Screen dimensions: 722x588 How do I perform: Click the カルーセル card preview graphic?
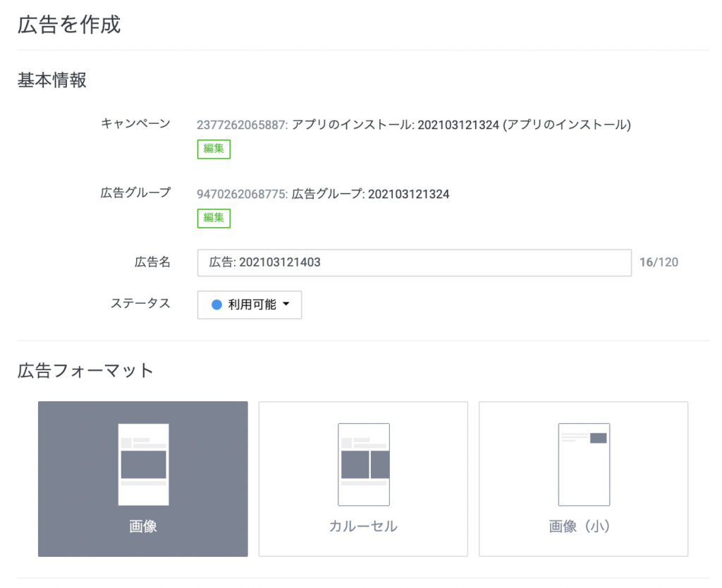363,464
